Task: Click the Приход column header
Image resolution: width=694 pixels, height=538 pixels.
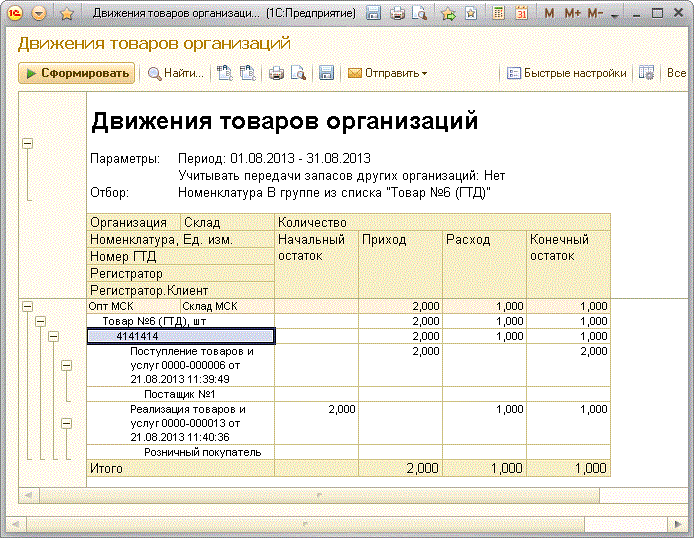Action: point(401,264)
